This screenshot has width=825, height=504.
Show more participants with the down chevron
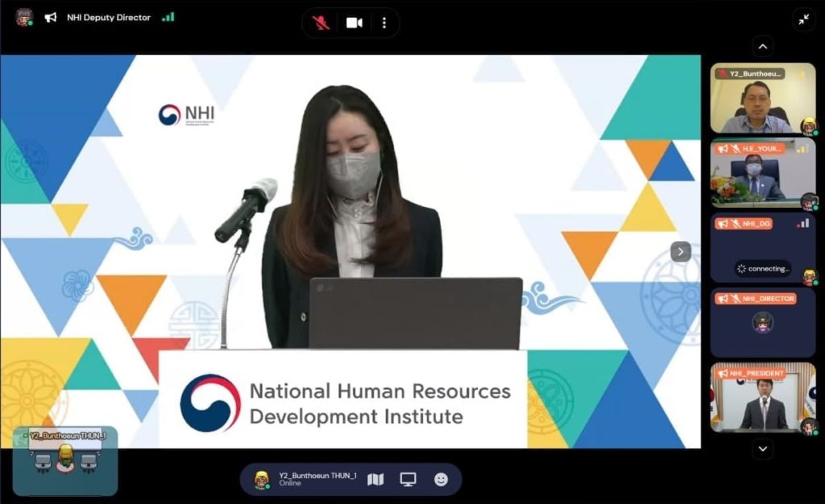coord(762,448)
